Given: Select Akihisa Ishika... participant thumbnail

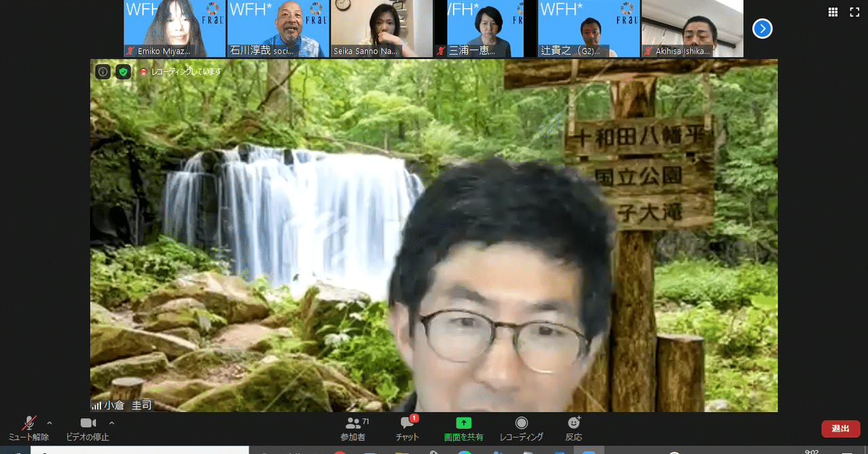Looking at the screenshot, I should coord(692,28).
